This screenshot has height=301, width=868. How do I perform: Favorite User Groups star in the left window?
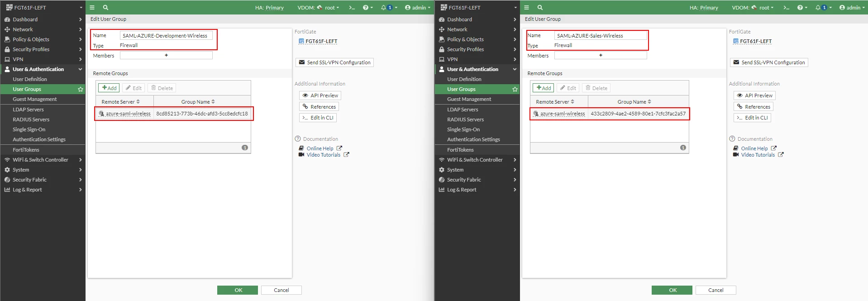click(81, 89)
